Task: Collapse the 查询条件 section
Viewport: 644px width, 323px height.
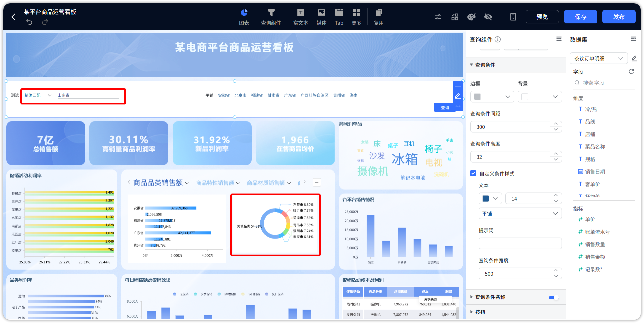Action: 471,65
